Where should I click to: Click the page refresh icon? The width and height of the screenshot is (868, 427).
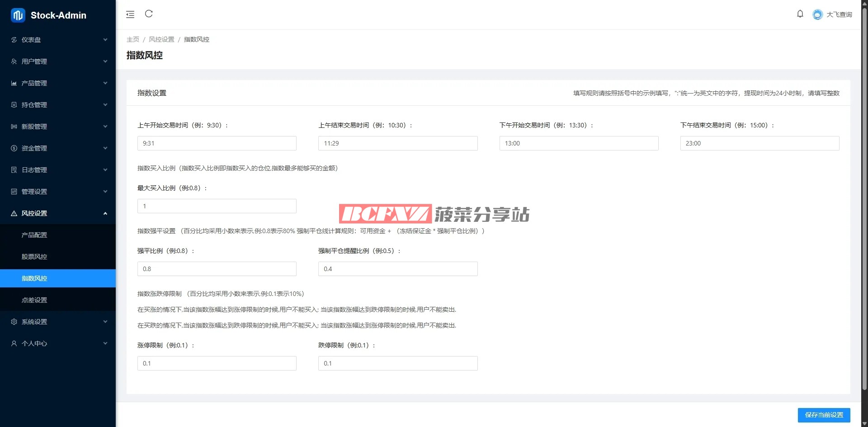click(149, 14)
